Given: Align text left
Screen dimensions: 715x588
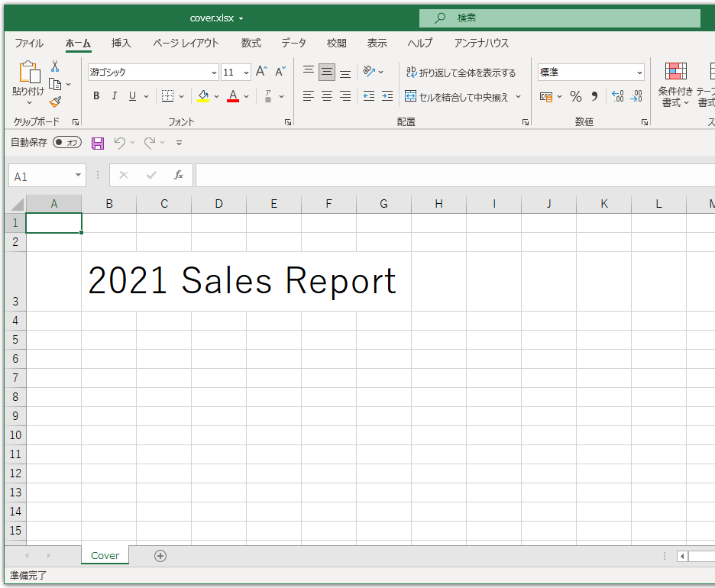Looking at the screenshot, I should [x=309, y=96].
